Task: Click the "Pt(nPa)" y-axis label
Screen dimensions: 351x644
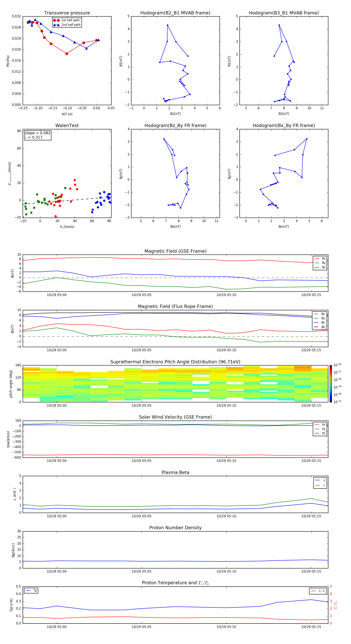Action: 8,61
